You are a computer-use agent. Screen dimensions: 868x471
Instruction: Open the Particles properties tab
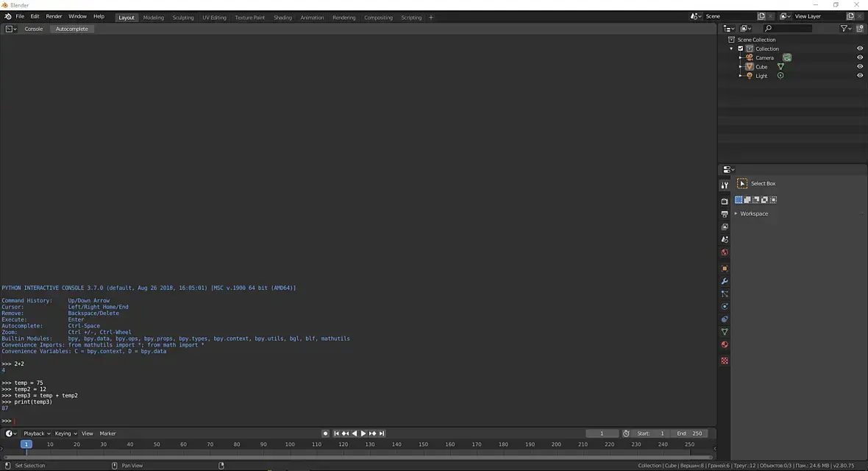tap(725, 294)
